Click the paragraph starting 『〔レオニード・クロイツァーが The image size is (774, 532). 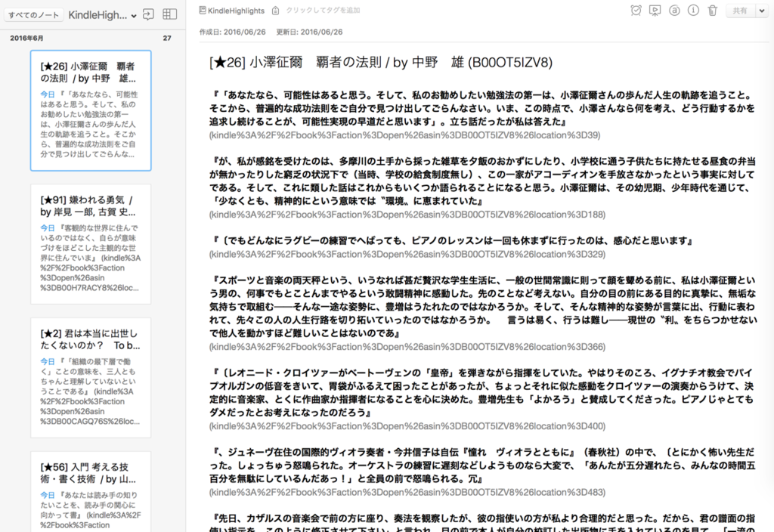(x=482, y=393)
